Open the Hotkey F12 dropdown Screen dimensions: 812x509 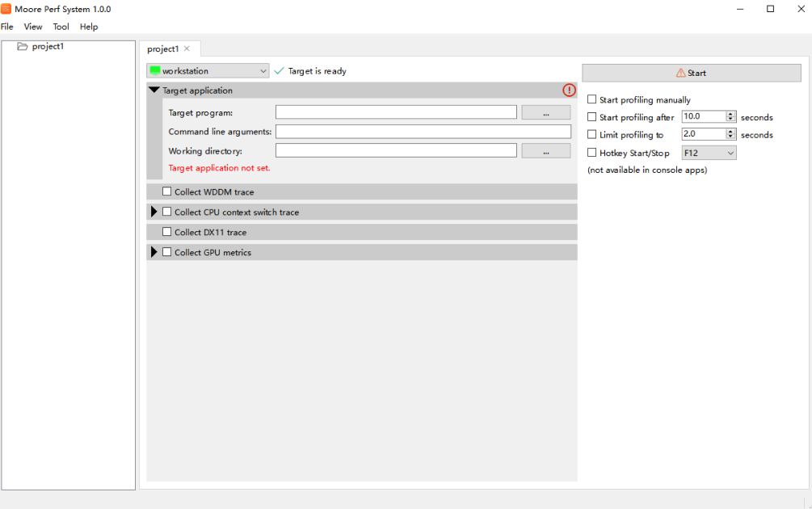[709, 153]
